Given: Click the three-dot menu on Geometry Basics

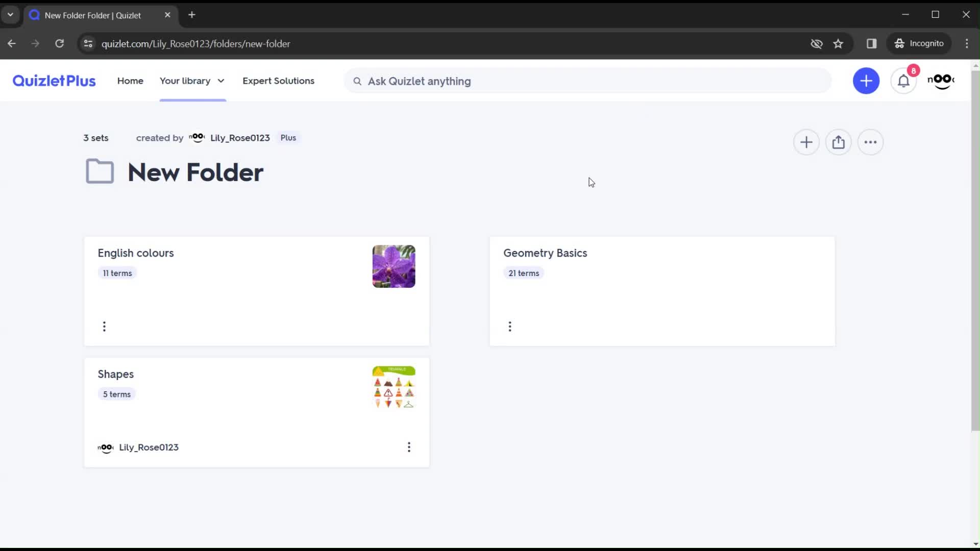Looking at the screenshot, I should click(x=509, y=325).
